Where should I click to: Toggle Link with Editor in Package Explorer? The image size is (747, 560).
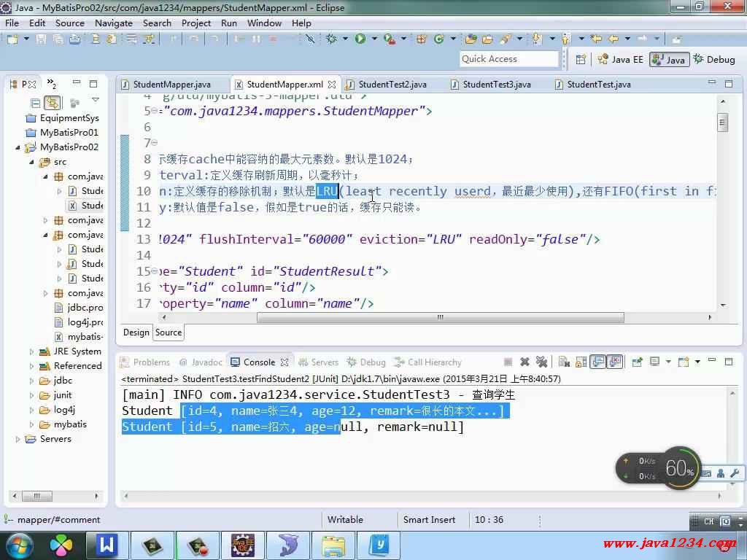coord(52,102)
